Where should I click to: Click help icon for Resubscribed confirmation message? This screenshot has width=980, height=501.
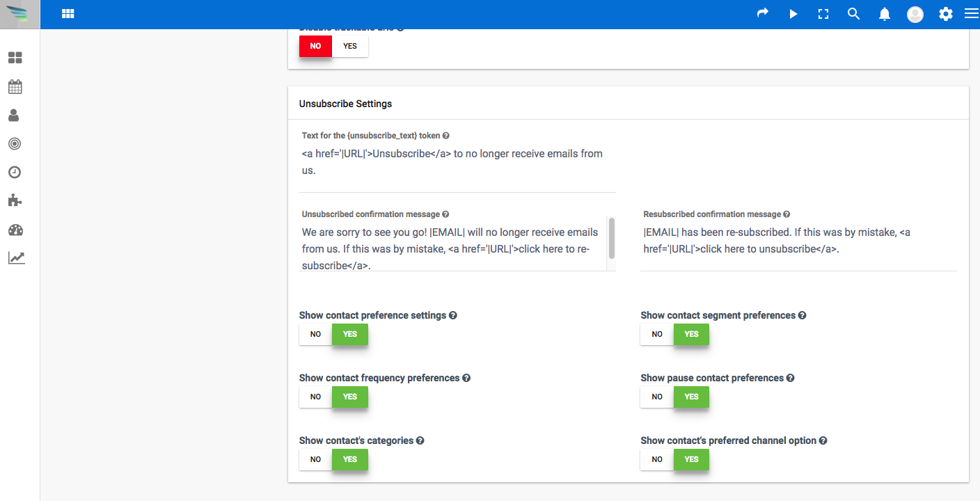tap(787, 214)
